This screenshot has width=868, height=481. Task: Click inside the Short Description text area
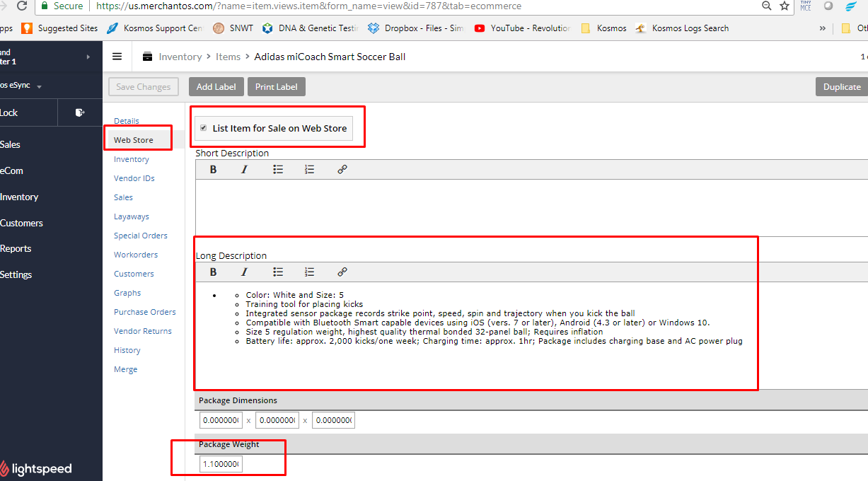point(532,207)
